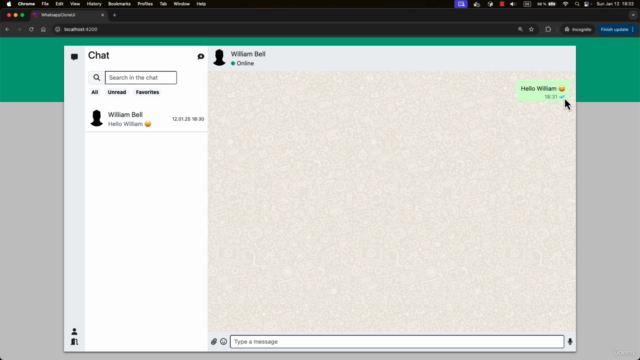
Task: Open the Bookmarks menu
Action: point(119,4)
